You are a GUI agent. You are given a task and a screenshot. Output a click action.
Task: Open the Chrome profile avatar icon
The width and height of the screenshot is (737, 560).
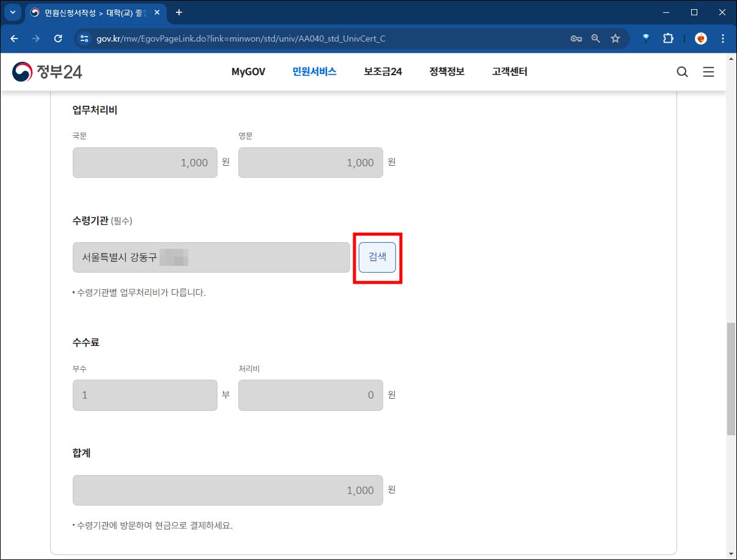pos(700,38)
